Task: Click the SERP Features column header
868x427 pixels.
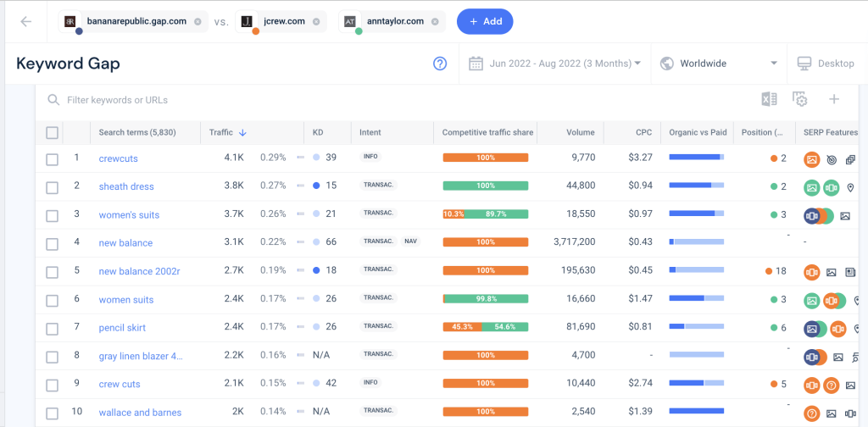Action: (831, 133)
